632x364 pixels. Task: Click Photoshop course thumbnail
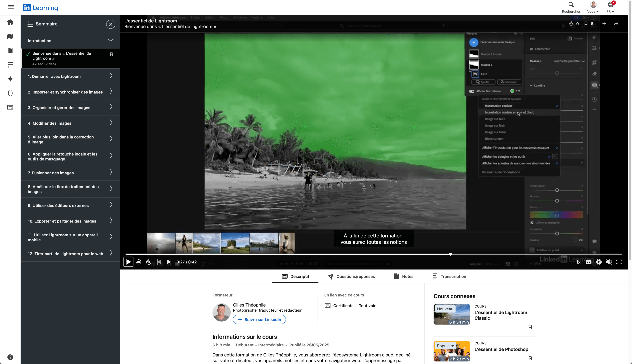(452, 351)
